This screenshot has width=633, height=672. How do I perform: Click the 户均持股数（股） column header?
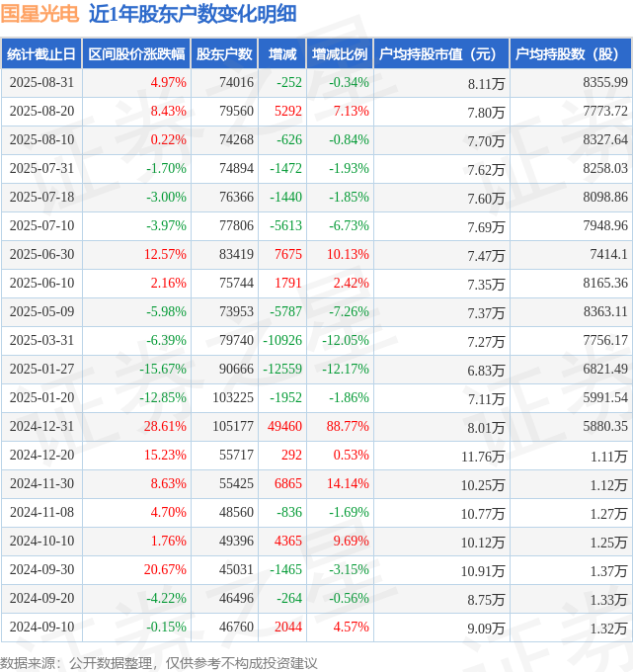(571, 54)
